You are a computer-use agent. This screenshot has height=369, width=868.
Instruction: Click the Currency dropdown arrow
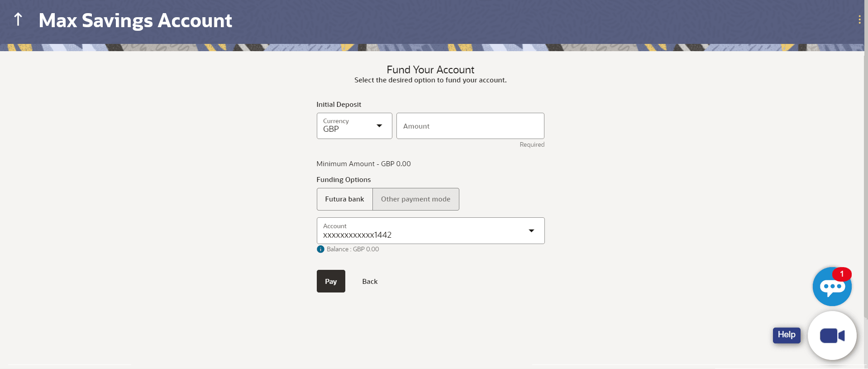[x=379, y=126]
